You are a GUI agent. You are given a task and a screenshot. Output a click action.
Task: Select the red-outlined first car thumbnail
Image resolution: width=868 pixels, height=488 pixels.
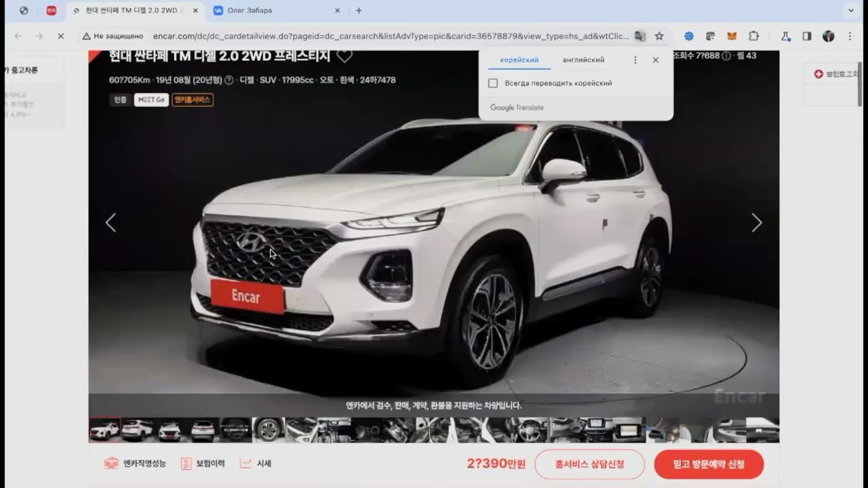coord(105,430)
